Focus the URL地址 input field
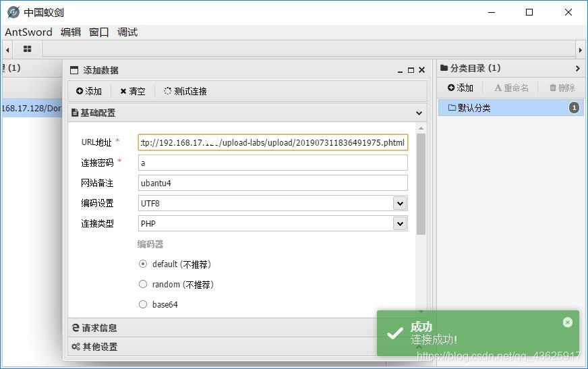 point(273,142)
